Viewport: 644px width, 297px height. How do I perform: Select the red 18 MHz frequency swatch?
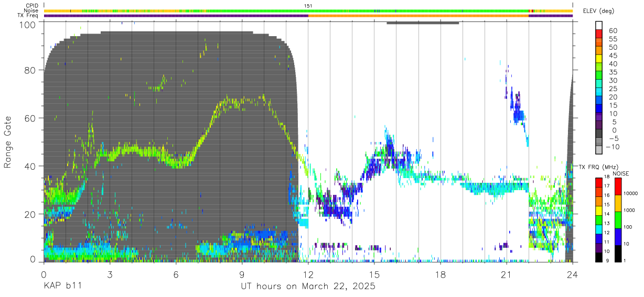click(x=599, y=182)
